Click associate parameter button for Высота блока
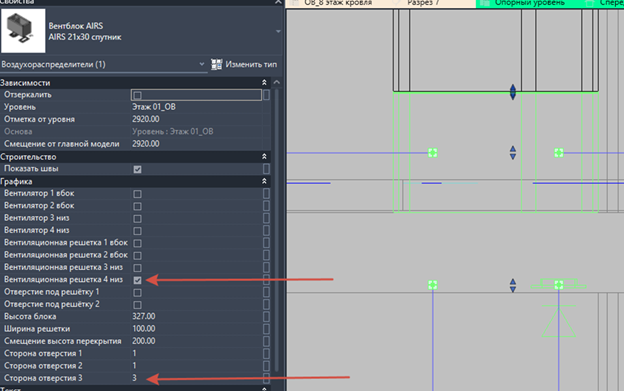 pyautogui.click(x=266, y=317)
